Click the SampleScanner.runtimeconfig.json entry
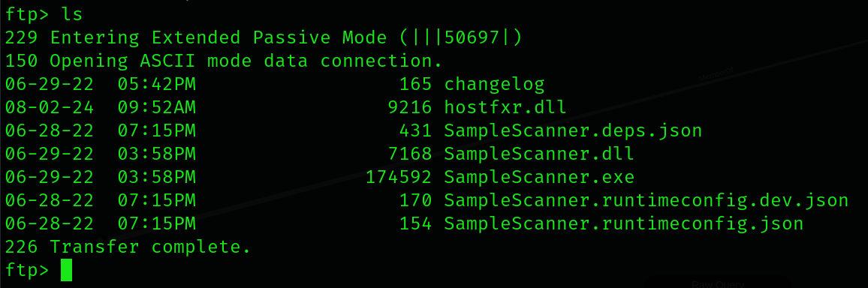Image resolution: width=868 pixels, height=288 pixels. [624, 224]
